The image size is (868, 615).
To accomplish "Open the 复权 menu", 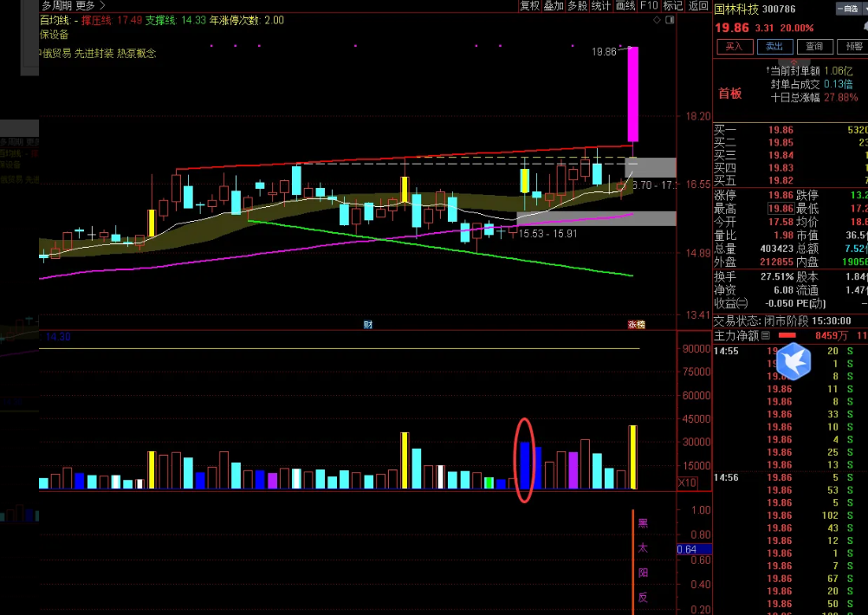I will pos(529,6).
